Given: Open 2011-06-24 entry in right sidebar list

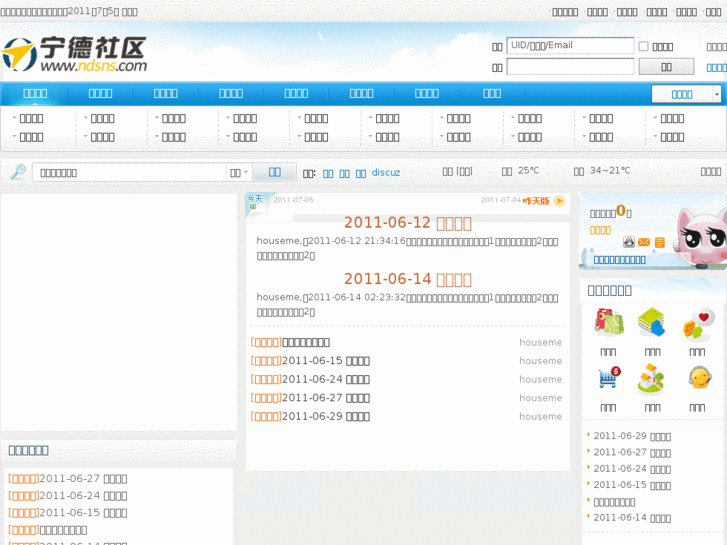Looking at the screenshot, I should [632, 469].
